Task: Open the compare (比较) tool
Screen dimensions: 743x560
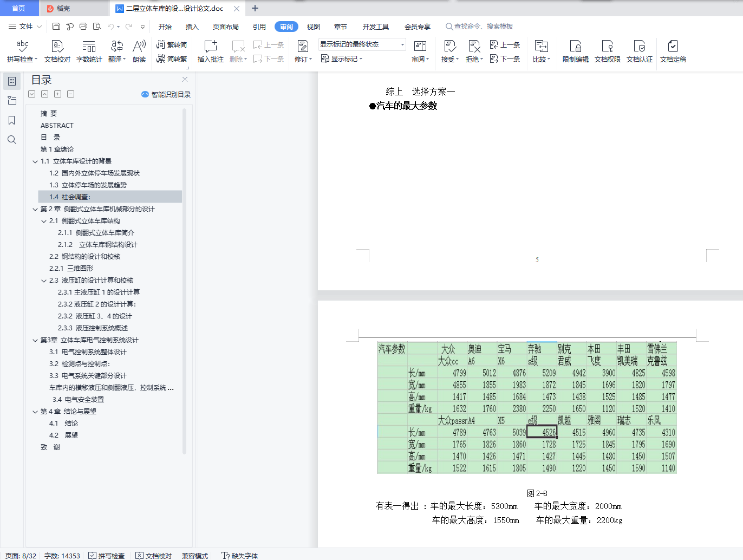Action: pyautogui.click(x=541, y=51)
